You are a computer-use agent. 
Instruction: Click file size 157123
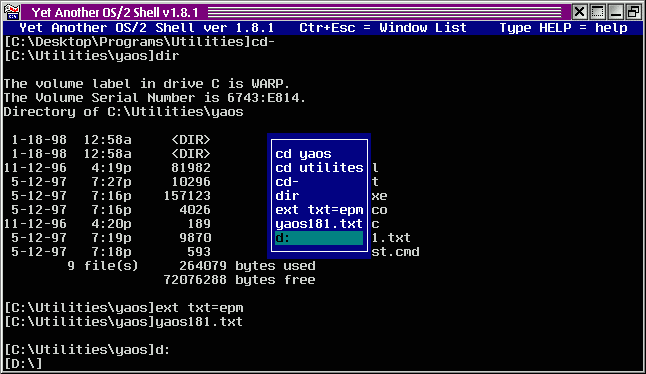(187, 196)
